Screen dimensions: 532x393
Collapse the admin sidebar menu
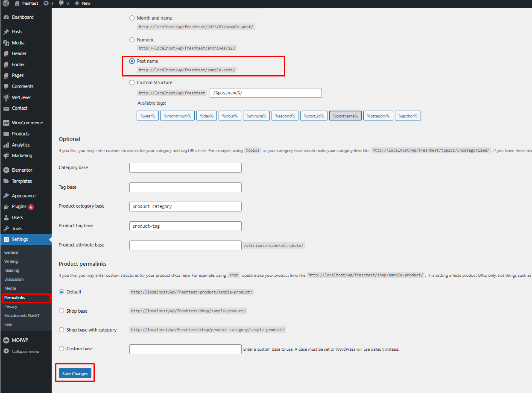(21, 351)
